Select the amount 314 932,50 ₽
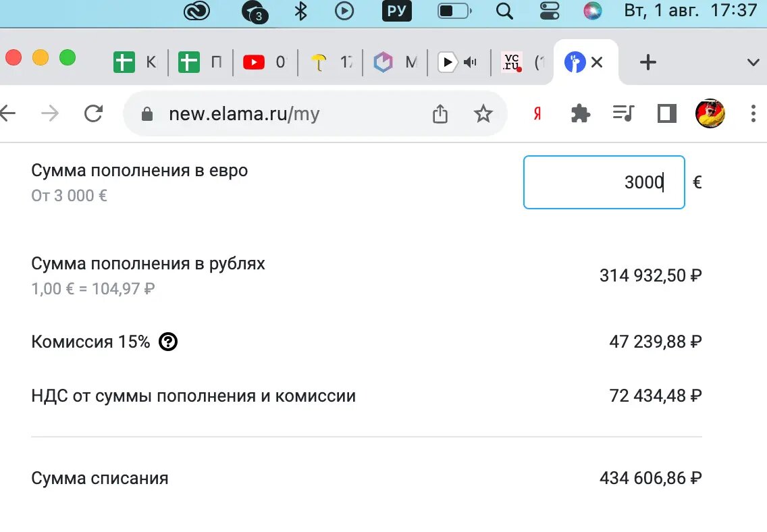767x532 pixels. coord(651,275)
